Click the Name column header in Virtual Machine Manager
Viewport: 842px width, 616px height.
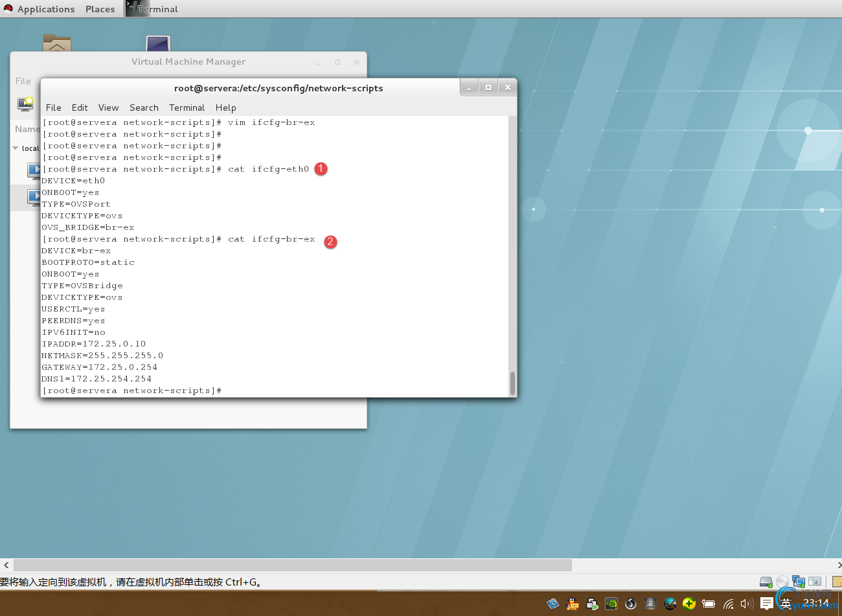27,129
